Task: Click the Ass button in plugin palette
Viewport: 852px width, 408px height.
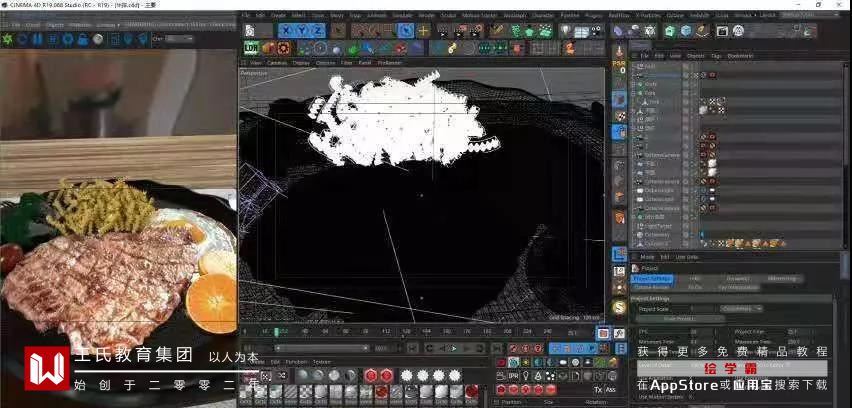Action: pos(610,390)
